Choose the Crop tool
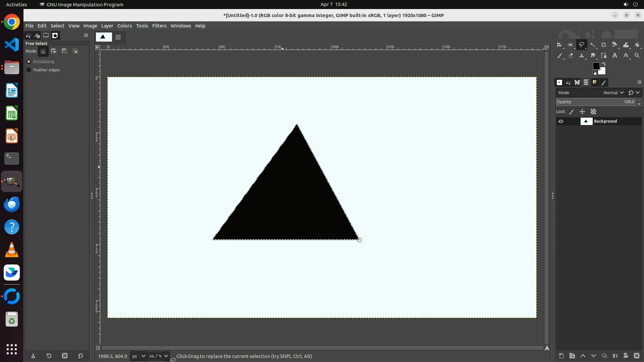Viewport: 644px width, 362px height. pos(604,45)
